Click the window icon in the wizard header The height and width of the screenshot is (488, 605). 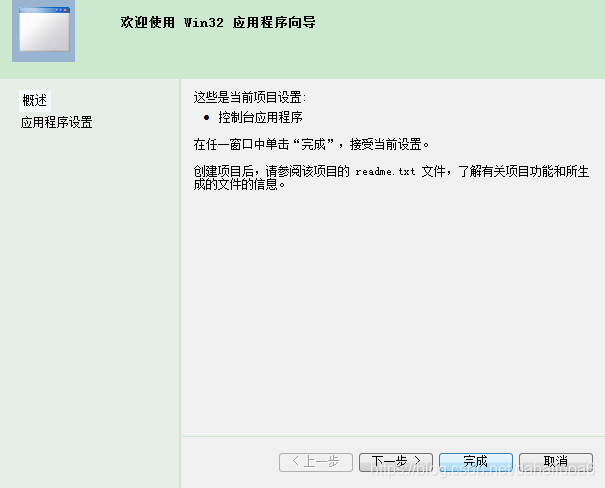[x=44, y=30]
